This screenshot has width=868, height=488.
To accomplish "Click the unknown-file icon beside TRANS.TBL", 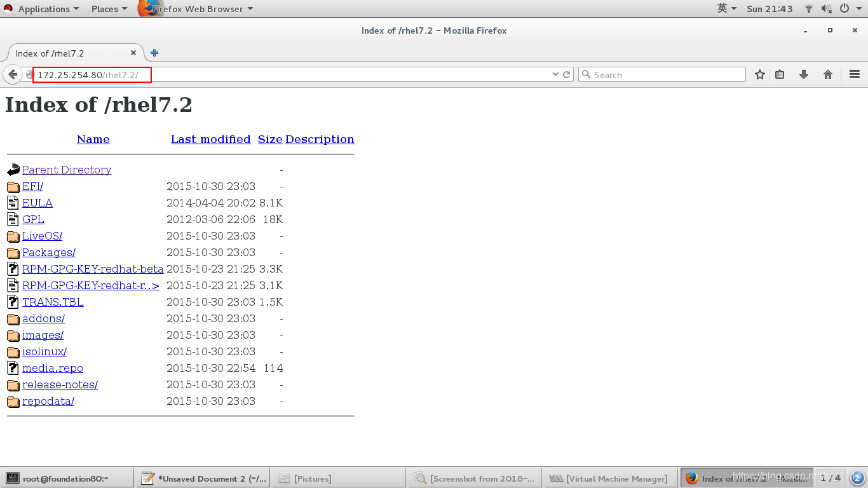I will coord(13,302).
